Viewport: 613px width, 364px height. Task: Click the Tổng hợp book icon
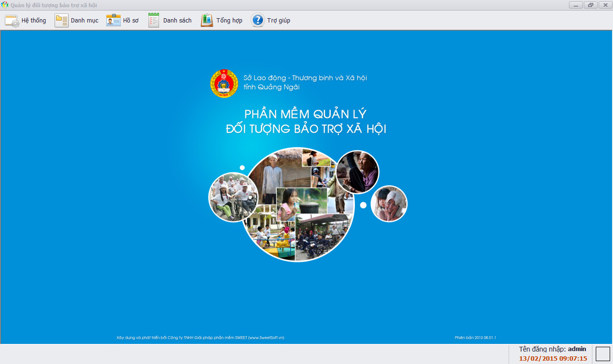coord(207,21)
